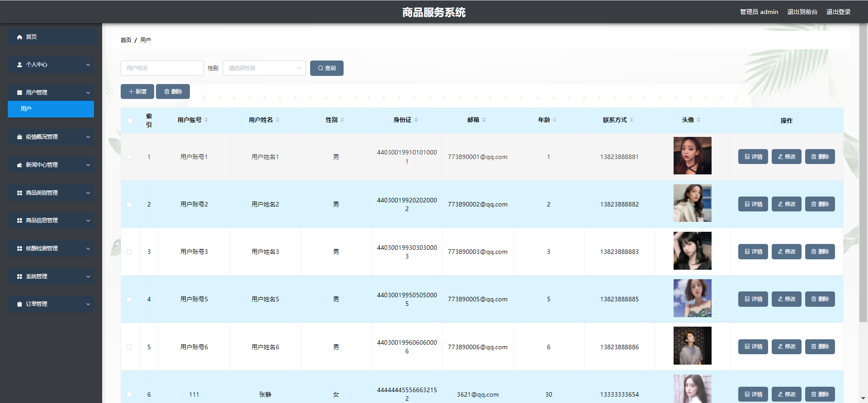Open 详情 for 用户账号1
Image resolution: width=868 pixels, height=403 pixels.
pos(753,157)
